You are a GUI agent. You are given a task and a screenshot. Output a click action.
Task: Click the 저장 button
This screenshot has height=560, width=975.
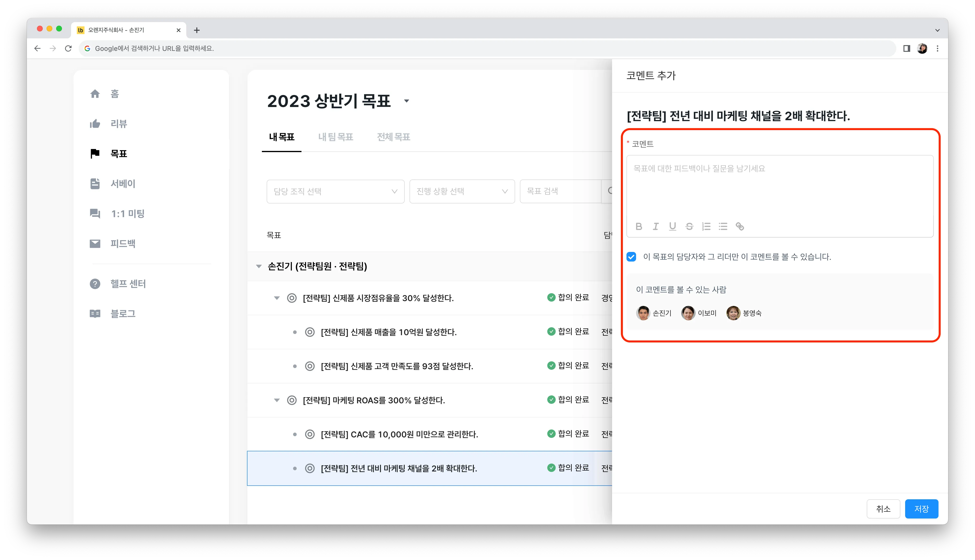click(x=921, y=509)
